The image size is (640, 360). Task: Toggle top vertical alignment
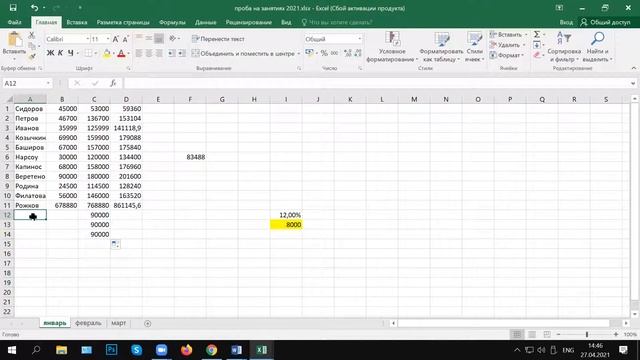click(139, 39)
